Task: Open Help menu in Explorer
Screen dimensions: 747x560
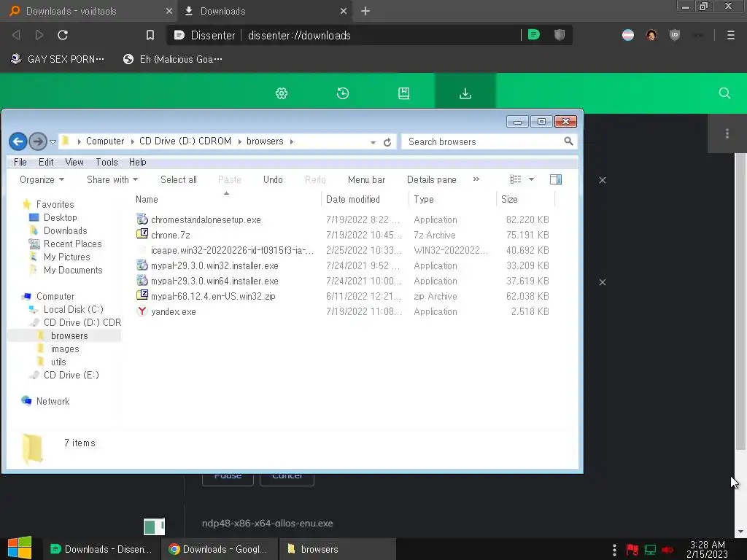Action: coord(138,162)
